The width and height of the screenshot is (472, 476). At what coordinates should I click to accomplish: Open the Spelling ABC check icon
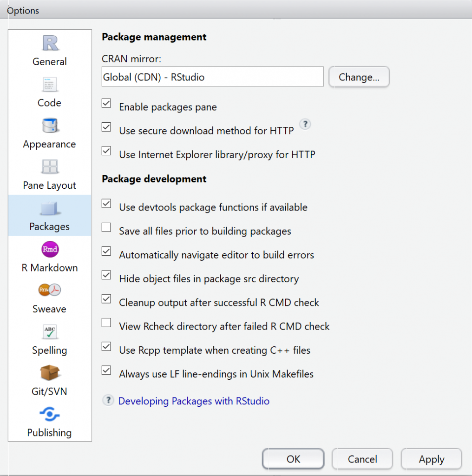click(50, 331)
